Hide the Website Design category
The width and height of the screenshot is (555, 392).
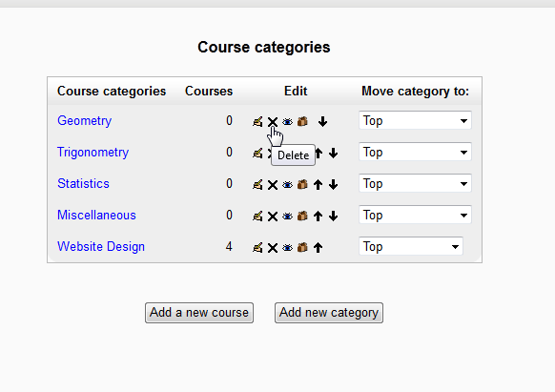coord(287,248)
